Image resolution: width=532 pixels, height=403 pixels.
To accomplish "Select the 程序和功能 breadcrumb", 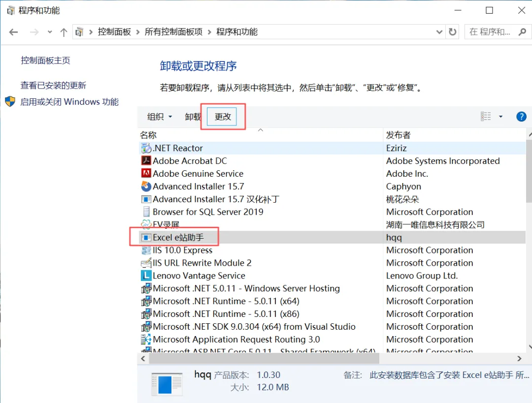I will [237, 32].
